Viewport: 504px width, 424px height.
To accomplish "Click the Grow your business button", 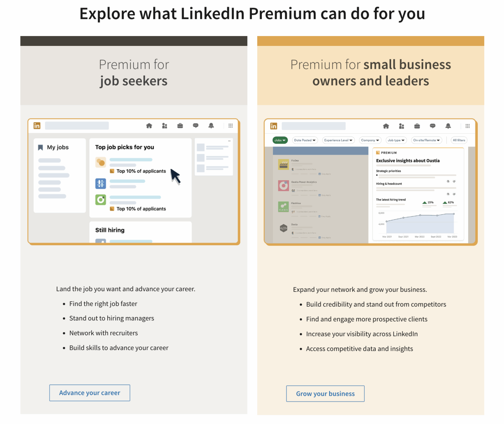I will [325, 394].
